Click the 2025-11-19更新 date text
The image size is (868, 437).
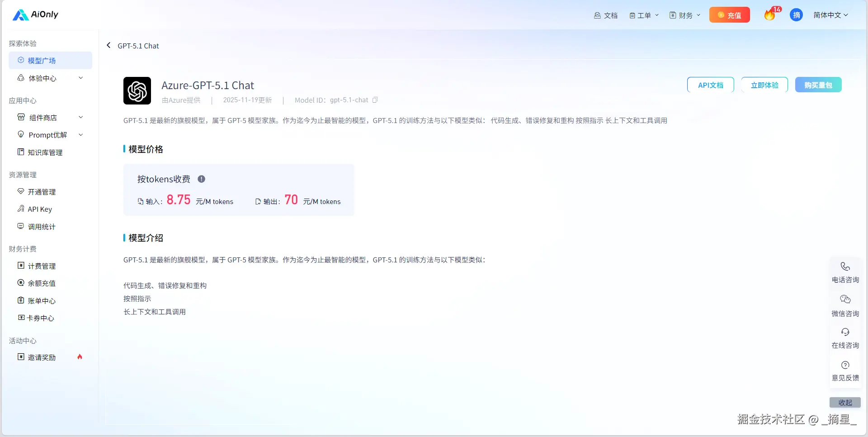click(247, 100)
